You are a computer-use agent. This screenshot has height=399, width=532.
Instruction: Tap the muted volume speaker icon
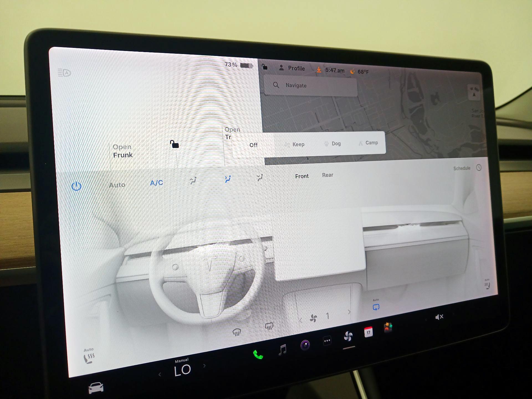click(x=439, y=317)
